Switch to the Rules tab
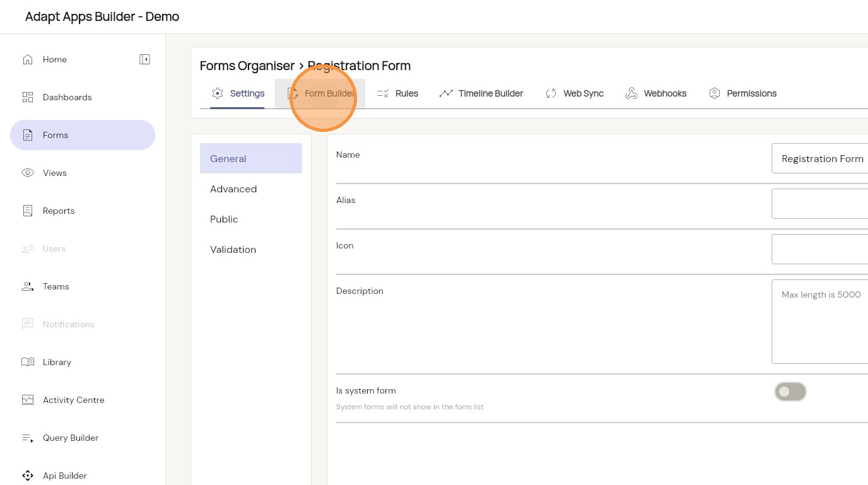Screen dimensions: 868x485 click(397, 93)
